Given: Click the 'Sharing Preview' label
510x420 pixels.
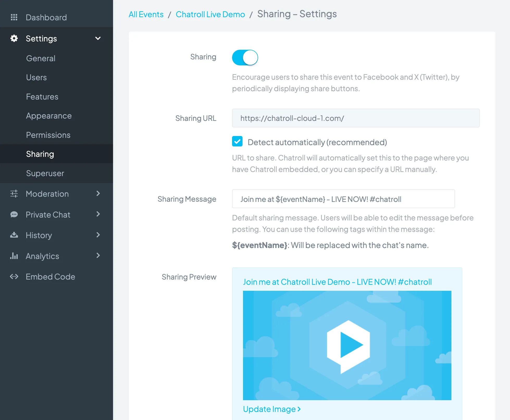Looking at the screenshot, I should tap(189, 277).
